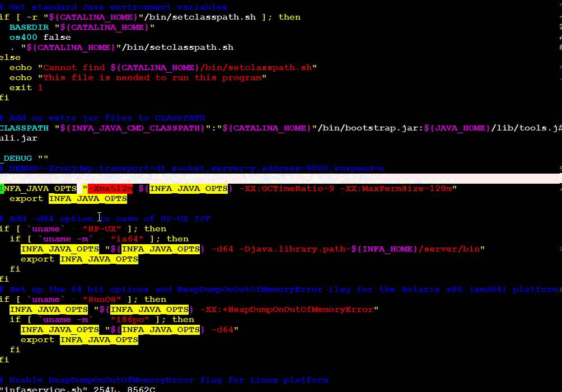The image size is (562, 392).
Task: Click the comment "Add -d64 option in case of HP-UX IPF"
Action: [x=106, y=219]
